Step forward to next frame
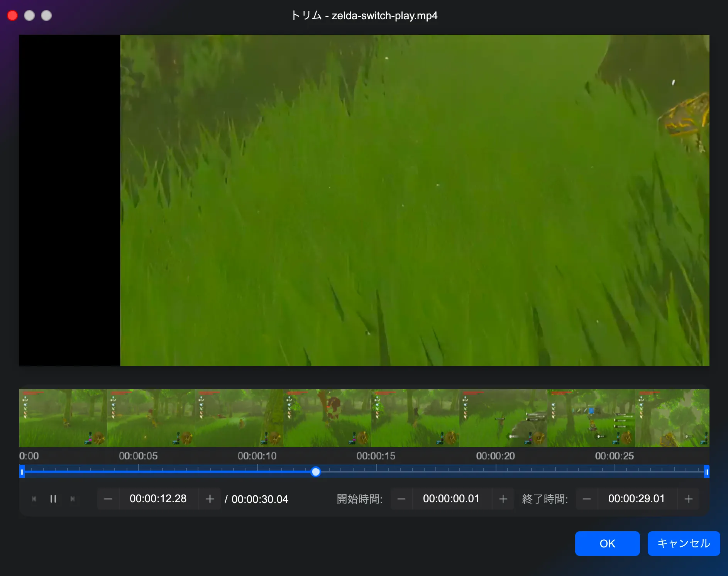 click(x=73, y=499)
